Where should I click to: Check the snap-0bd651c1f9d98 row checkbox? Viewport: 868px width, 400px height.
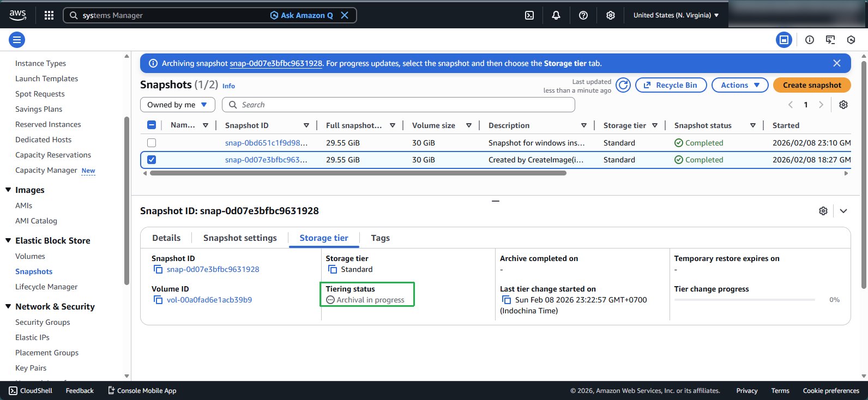pos(152,143)
